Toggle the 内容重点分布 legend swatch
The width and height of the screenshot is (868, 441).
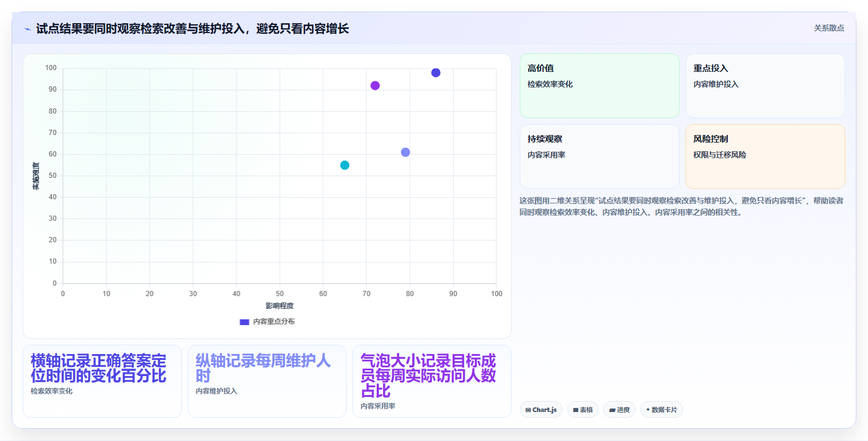pos(245,322)
